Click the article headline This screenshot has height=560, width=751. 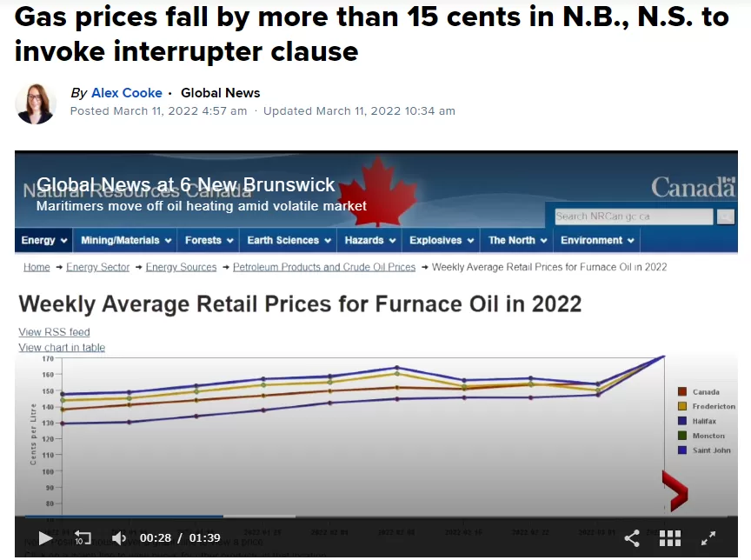pos(372,34)
